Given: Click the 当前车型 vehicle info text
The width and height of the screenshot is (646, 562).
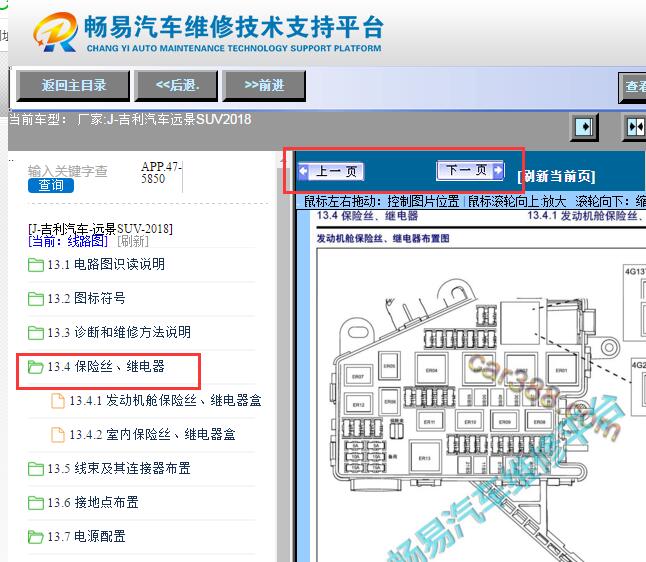Looking at the screenshot, I should (x=130, y=119).
